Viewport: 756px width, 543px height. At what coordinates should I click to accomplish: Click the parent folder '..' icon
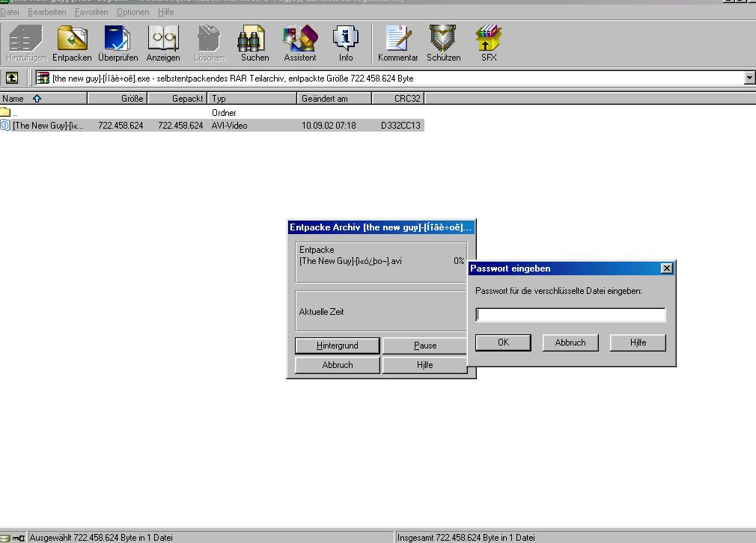(x=5, y=113)
